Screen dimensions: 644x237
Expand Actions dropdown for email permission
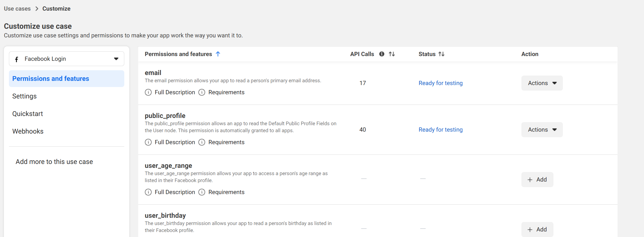pos(542,83)
